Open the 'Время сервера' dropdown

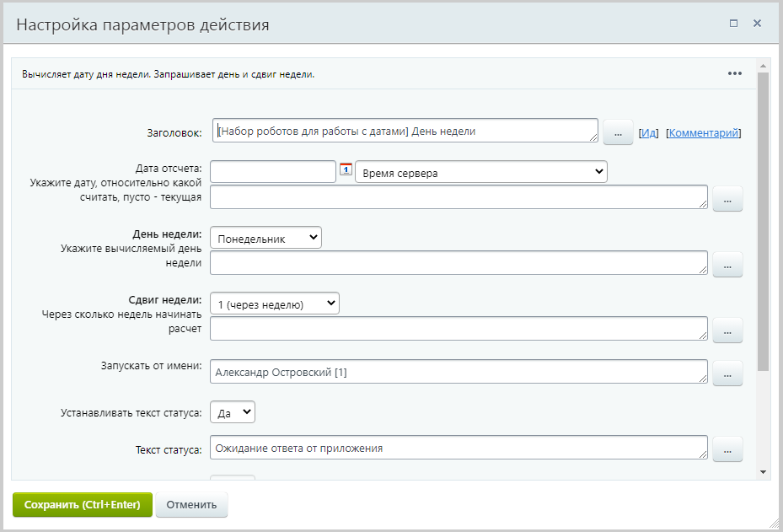pyautogui.click(x=481, y=172)
